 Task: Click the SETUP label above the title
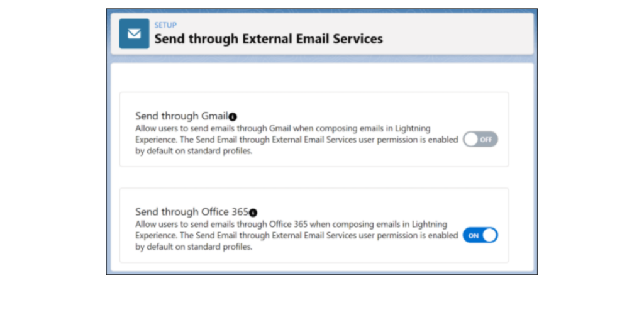click(x=165, y=25)
